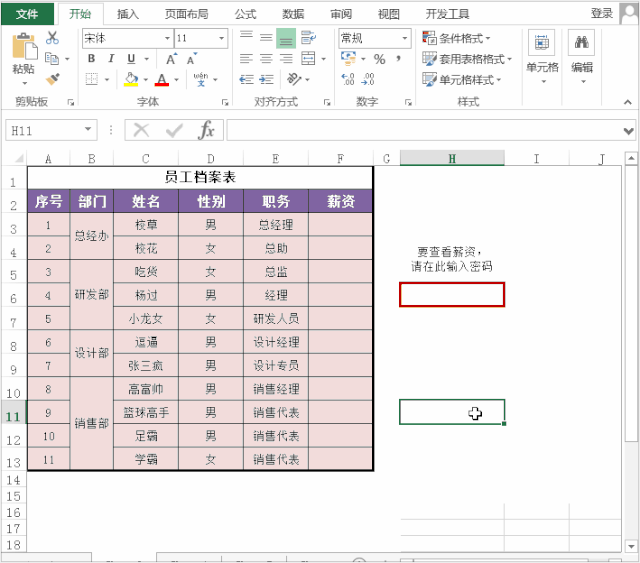Image resolution: width=640 pixels, height=563 pixels.
Task: Click Merge and Center icon
Action: point(308,59)
